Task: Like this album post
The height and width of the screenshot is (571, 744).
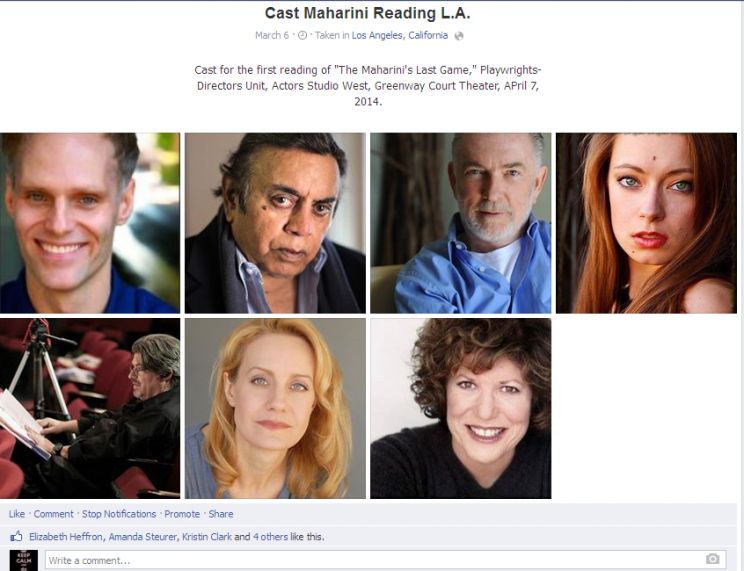Action: pos(17,514)
